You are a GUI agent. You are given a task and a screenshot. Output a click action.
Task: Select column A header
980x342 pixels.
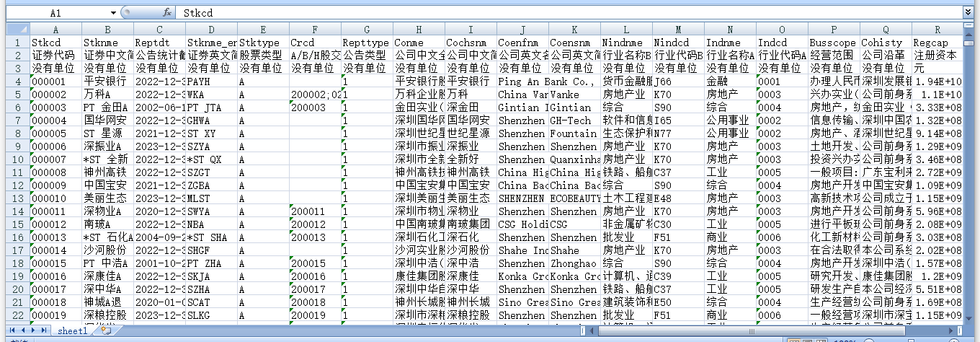point(55,29)
